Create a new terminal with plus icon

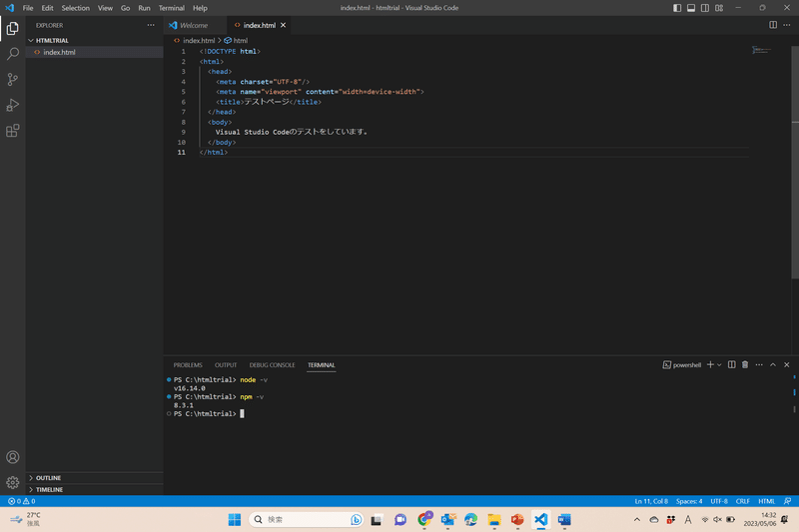(x=710, y=364)
